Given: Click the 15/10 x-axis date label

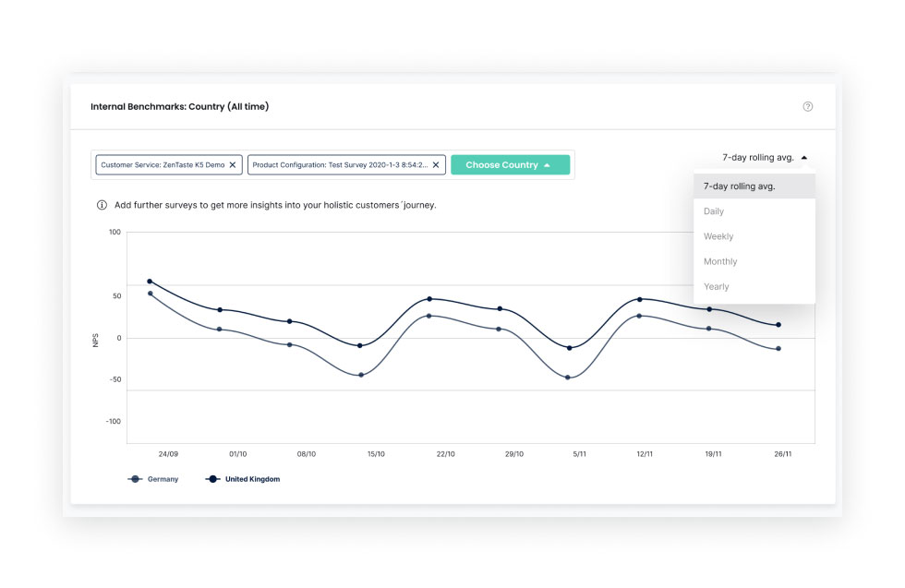Looking at the screenshot, I should pos(376,454).
